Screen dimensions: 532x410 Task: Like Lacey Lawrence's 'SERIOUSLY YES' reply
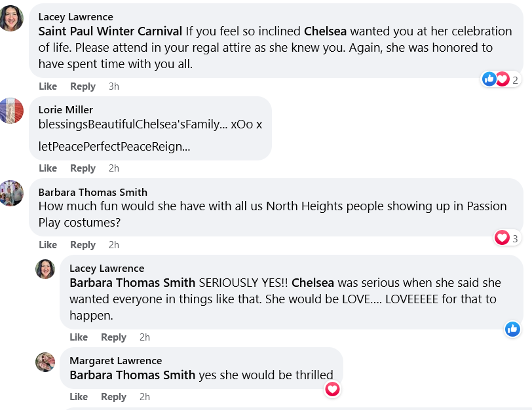pyautogui.click(x=79, y=337)
